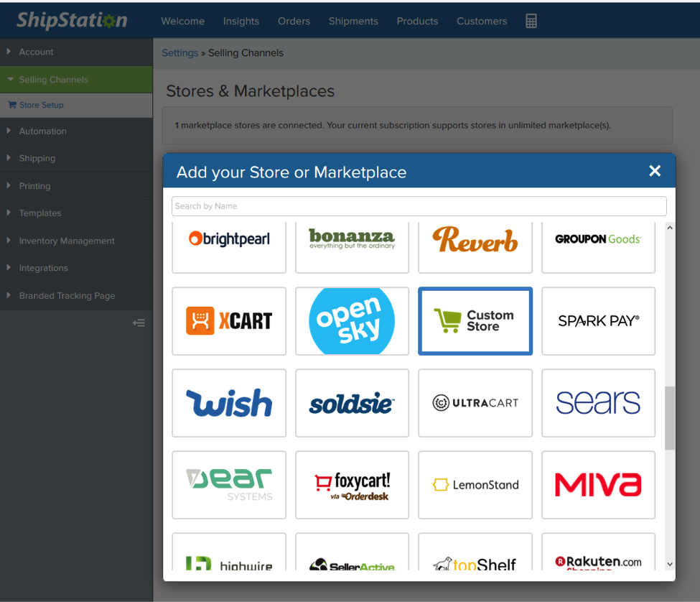This screenshot has height=602, width=700.
Task: Choose the SellerActive tile
Action: pos(353,552)
